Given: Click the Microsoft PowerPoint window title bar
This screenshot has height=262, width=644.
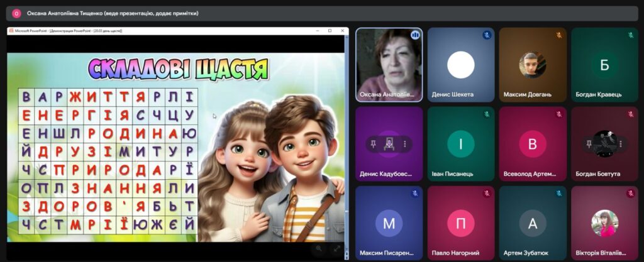Looking at the screenshot, I should tap(157, 30).
